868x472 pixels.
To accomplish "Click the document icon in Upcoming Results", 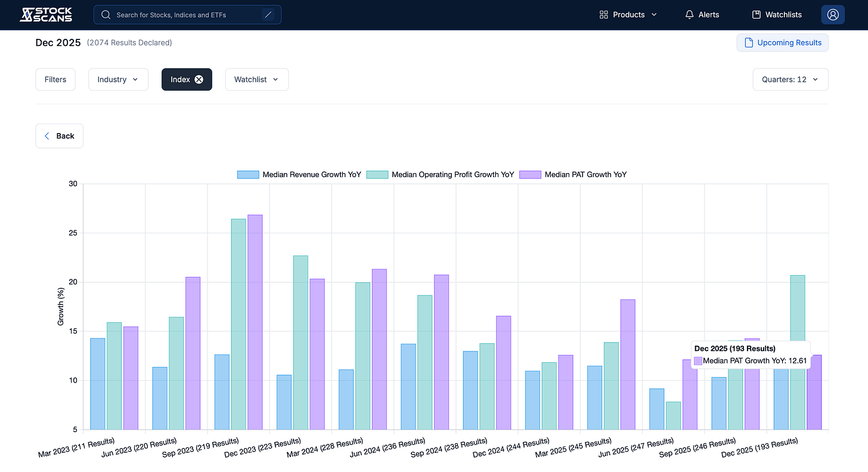I will coord(749,42).
